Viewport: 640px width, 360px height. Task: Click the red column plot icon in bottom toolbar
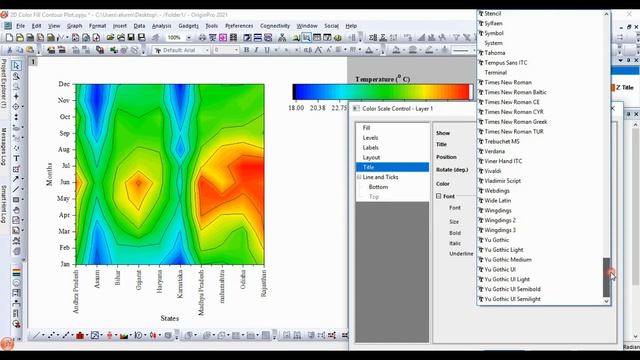pyautogui.click(x=80, y=336)
